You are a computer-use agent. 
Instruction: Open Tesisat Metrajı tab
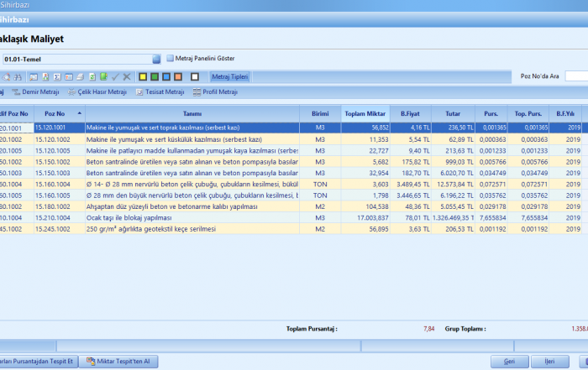[163, 92]
